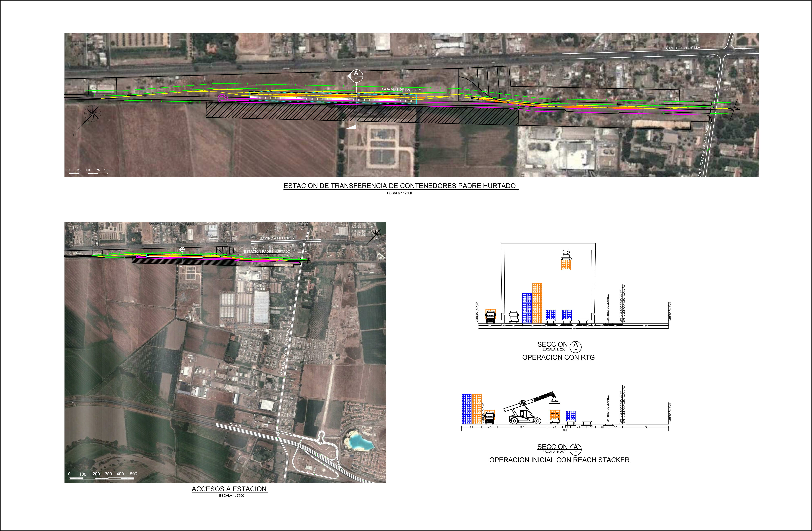Click the '6.0' dimension in the RTG section
812x531 pixels.
point(490,326)
